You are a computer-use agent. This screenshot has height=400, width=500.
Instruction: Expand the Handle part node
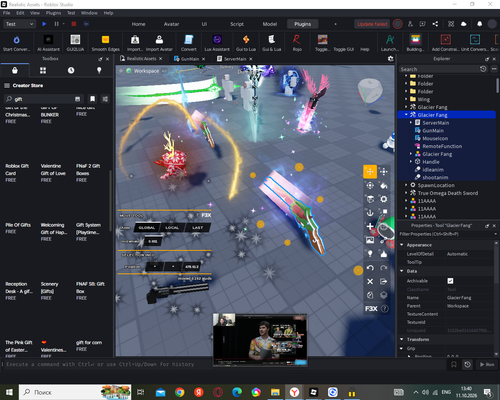pyautogui.click(x=411, y=162)
